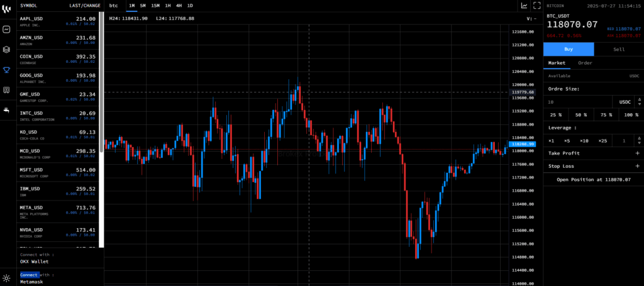
Task: Click Open Position at 118070.07
Action: tap(594, 180)
